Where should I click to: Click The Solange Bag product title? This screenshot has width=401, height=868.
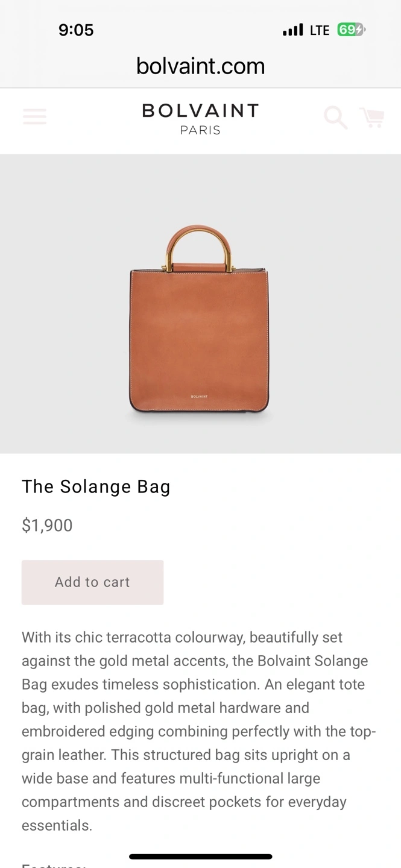point(96,487)
